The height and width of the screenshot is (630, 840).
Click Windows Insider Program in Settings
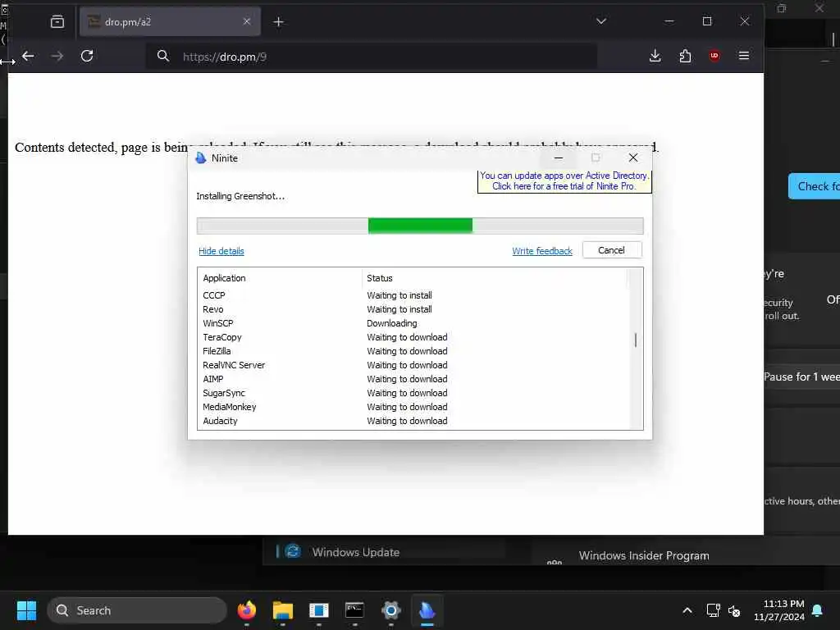pyautogui.click(x=644, y=555)
